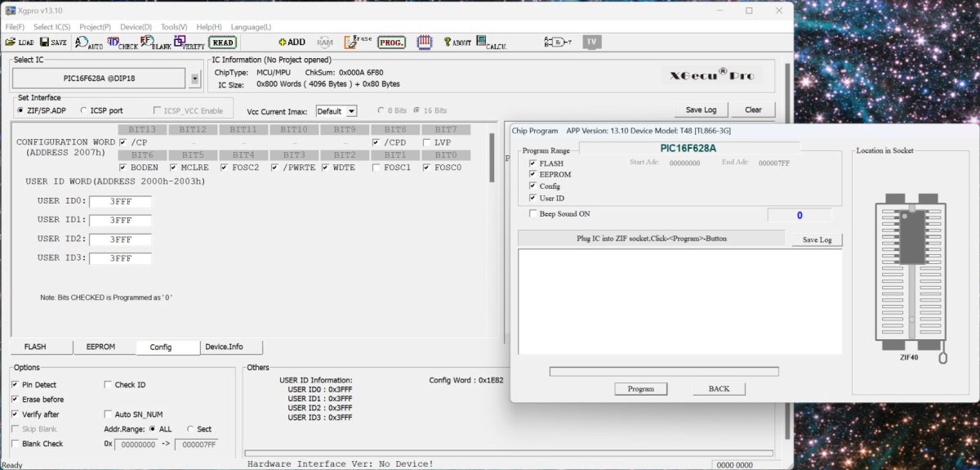Click the AUTO detect toolbar icon
This screenshot has width=980, height=470.
pyautogui.click(x=89, y=42)
